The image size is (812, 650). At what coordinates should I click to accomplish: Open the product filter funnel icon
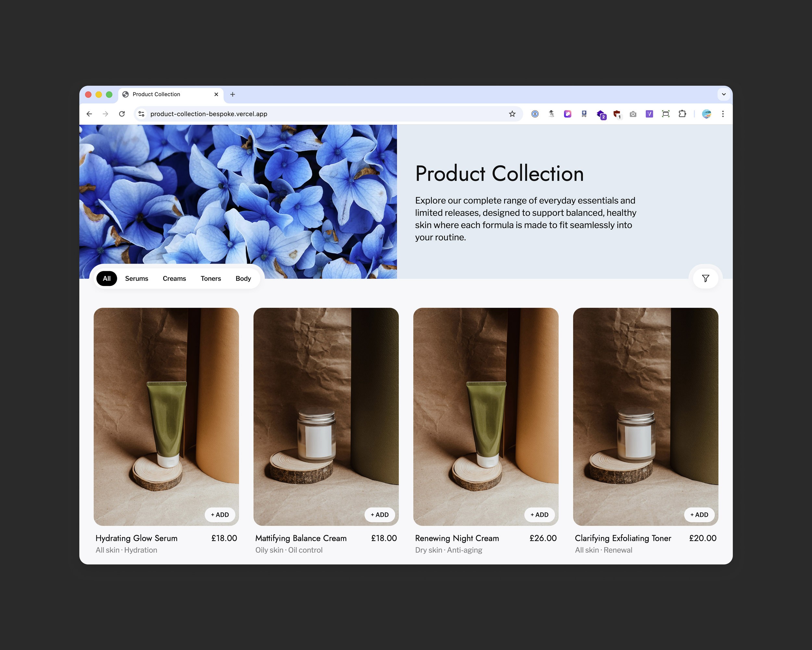click(705, 279)
